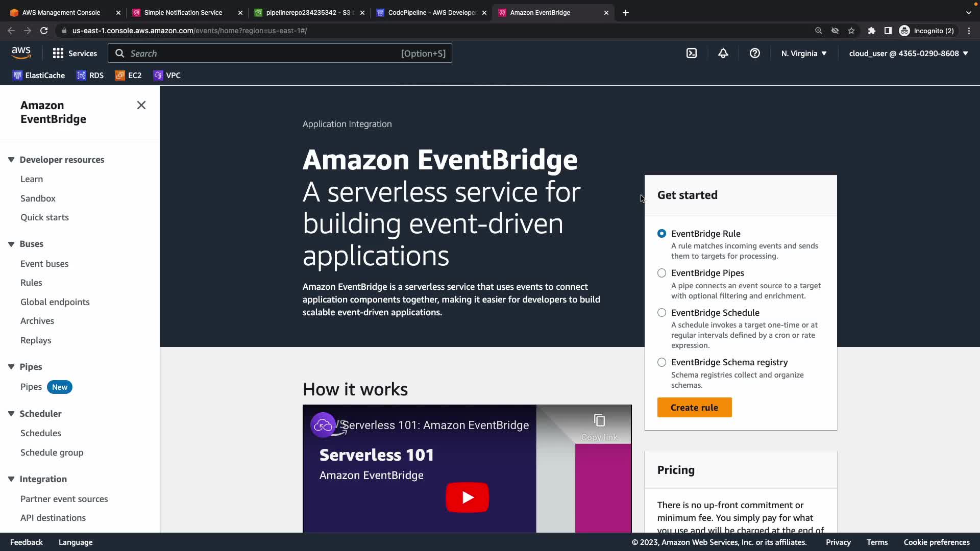Open the cloud_user account dropdown
The image size is (980, 551).
(908, 53)
